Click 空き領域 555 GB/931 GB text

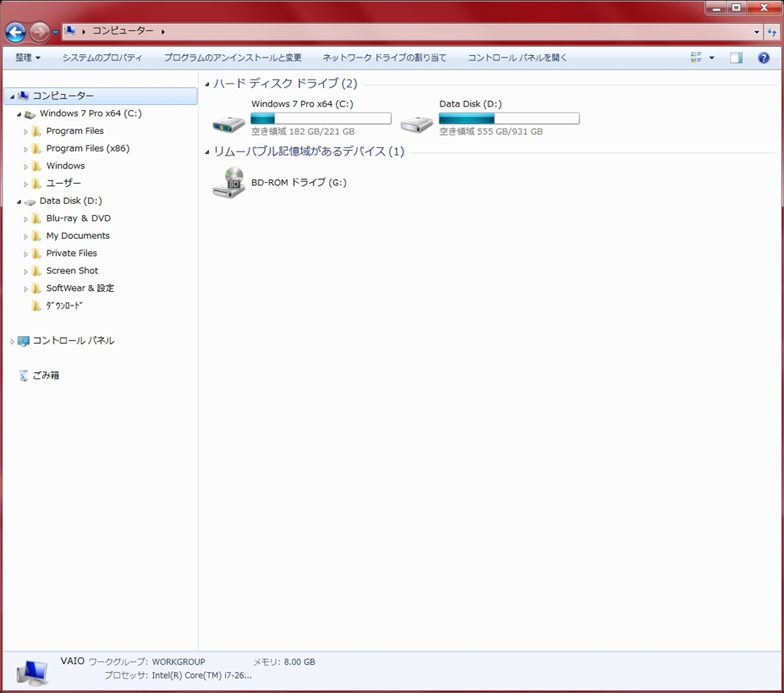coord(491,132)
